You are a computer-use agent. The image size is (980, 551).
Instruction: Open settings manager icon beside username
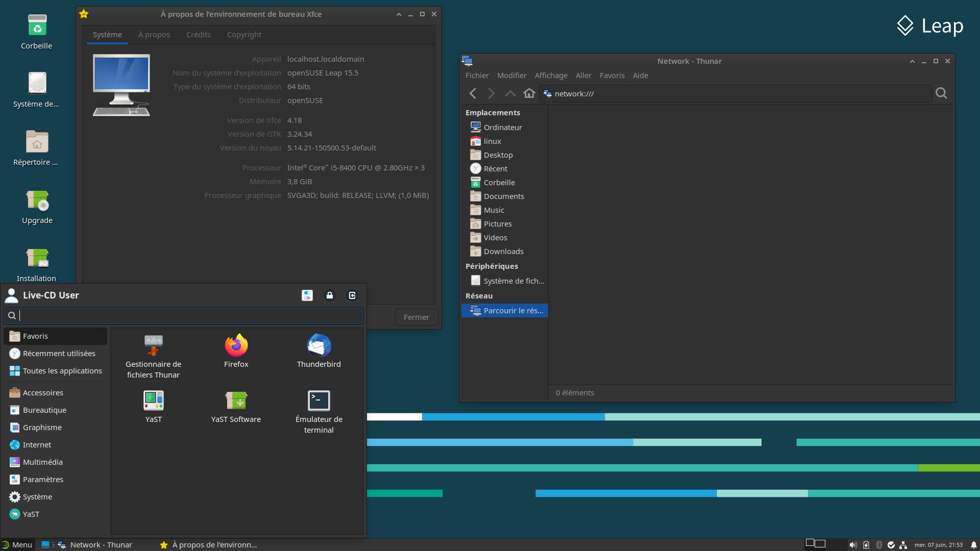(x=307, y=295)
